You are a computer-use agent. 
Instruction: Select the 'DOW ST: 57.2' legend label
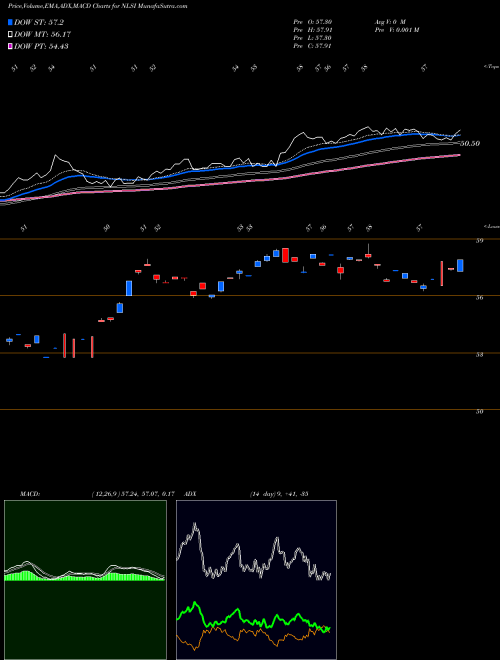(x=39, y=22)
